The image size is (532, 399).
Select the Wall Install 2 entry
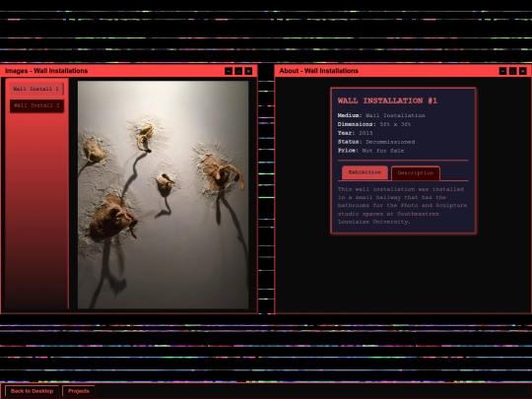coord(36,105)
